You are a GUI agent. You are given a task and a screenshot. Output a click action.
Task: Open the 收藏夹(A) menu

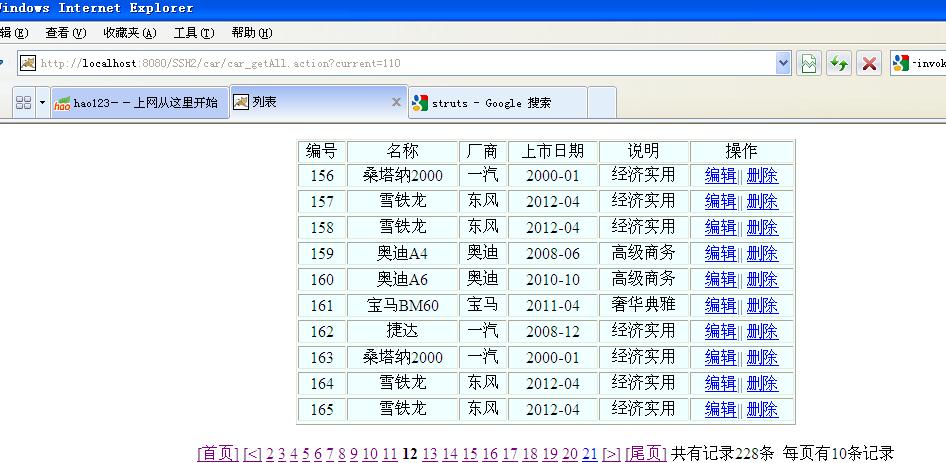130,33
